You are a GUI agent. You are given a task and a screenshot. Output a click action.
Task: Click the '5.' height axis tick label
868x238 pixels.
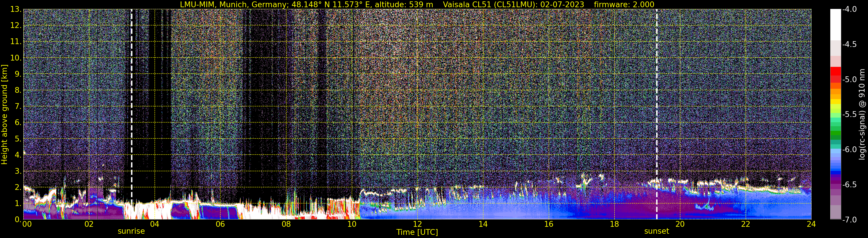[x=18, y=139]
